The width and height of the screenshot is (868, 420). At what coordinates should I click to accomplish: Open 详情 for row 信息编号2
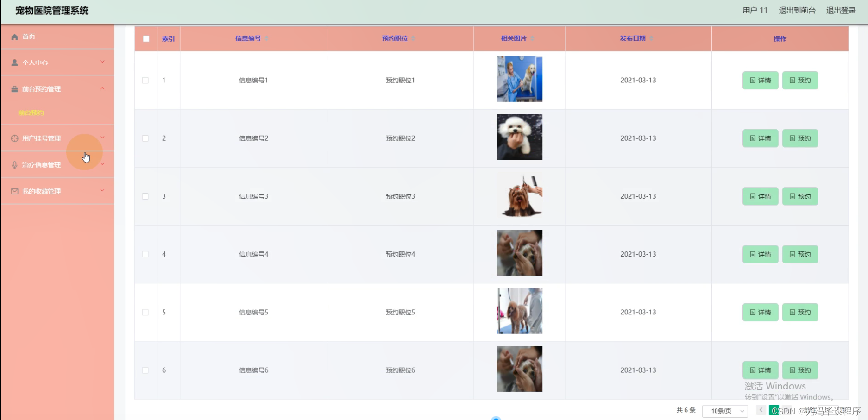[x=761, y=138]
